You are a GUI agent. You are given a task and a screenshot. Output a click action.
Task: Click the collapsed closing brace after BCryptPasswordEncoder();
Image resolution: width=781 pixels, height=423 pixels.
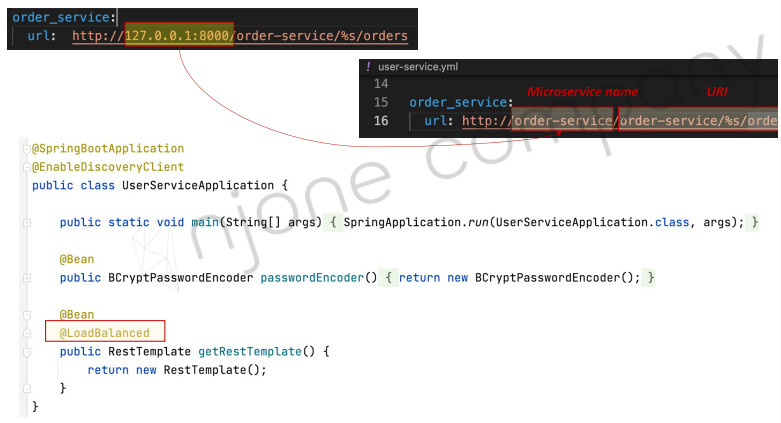pyautogui.click(x=650, y=278)
